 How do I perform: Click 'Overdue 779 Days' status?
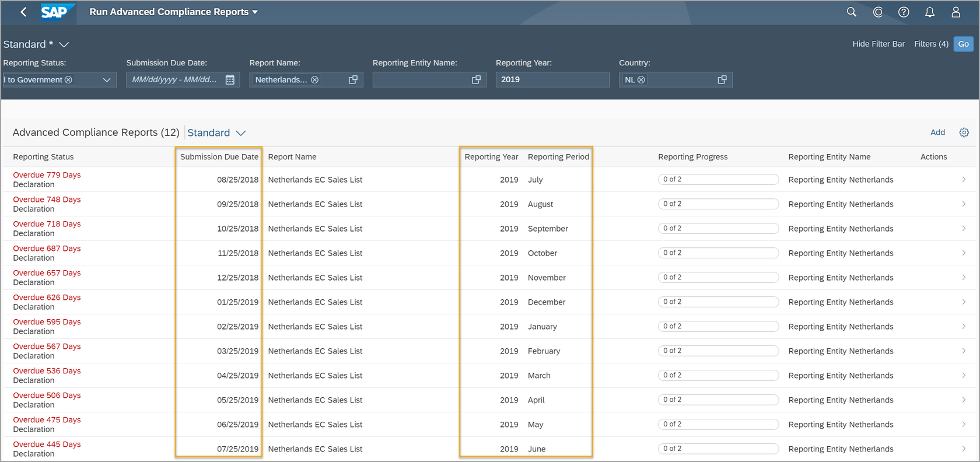(47, 175)
